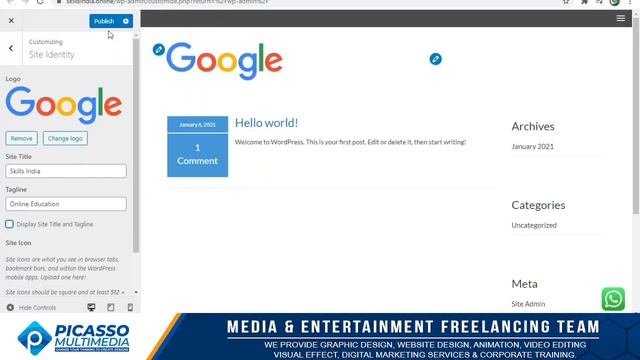Click the Site Title input field

tap(66, 171)
